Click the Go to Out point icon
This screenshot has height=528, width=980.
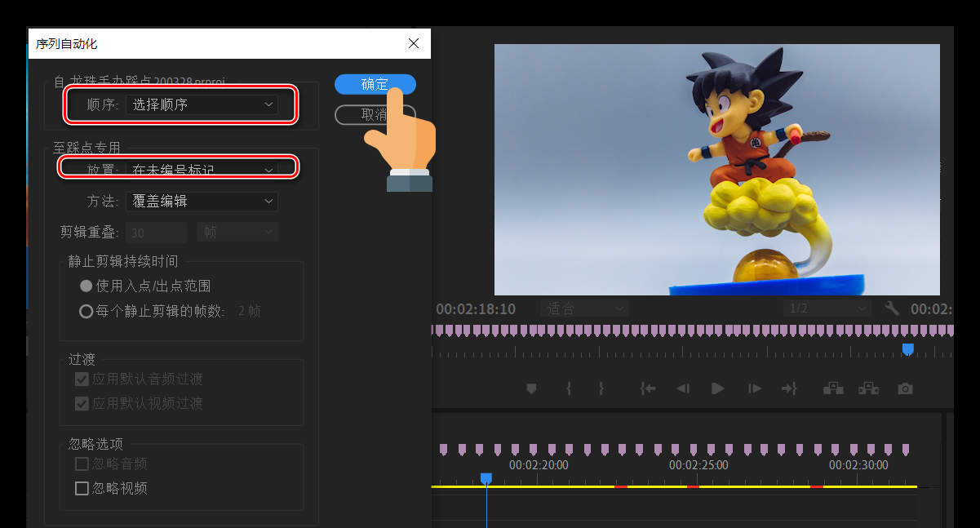point(789,388)
